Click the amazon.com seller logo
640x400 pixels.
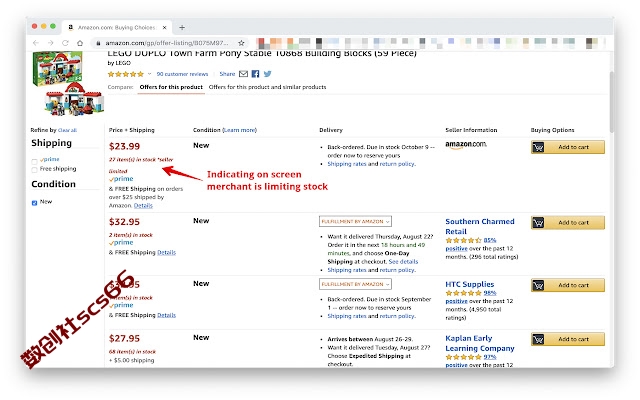(466, 145)
